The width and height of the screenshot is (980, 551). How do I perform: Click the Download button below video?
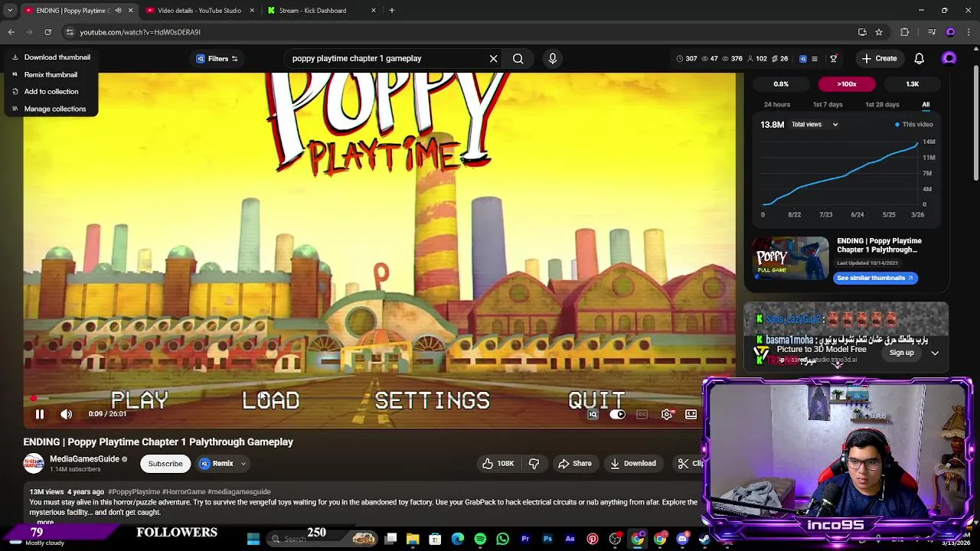(x=633, y=463)
